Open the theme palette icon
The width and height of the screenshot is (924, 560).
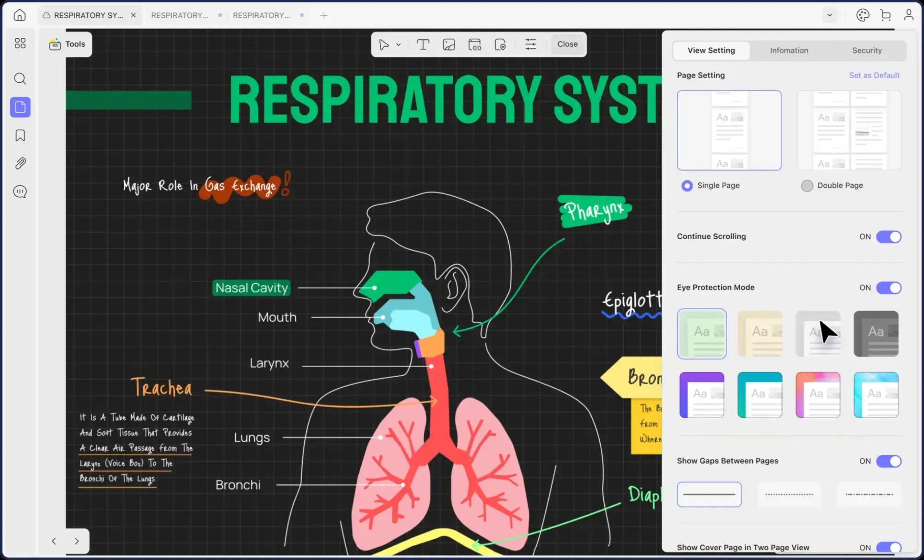863,15
